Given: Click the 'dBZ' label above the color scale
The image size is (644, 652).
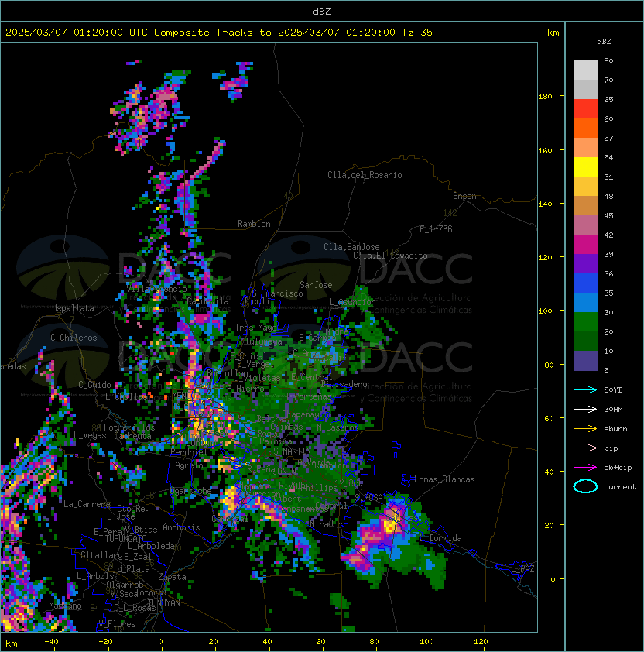Looking at the screenshot, I should tap(604, 42).
